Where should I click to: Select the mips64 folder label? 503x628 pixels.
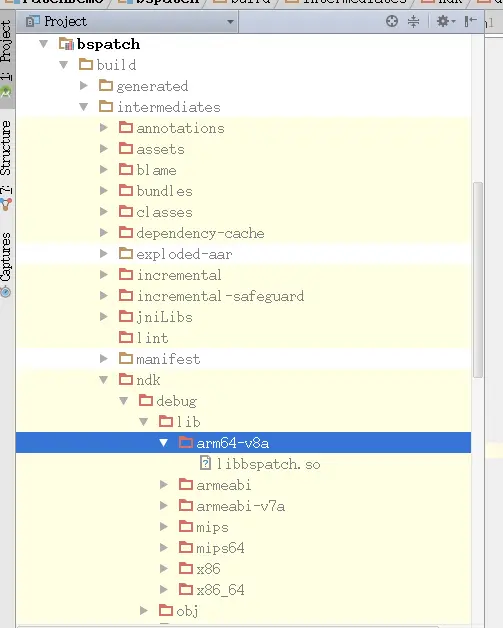(x=220, y=548)
